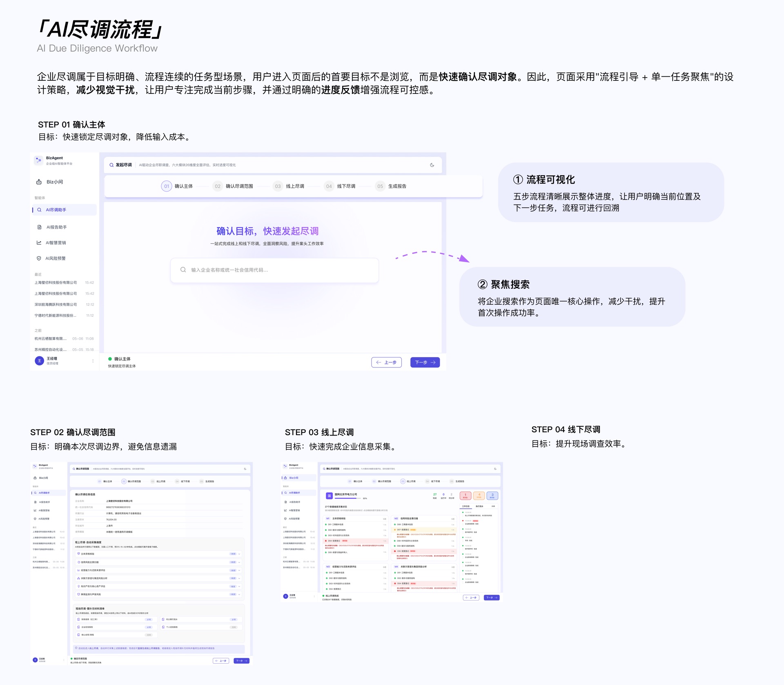Click 企业征信报告 file icon in Step 02 materials list
The width and height of the screenshot is (784, 685).
[x=78, y=627]
